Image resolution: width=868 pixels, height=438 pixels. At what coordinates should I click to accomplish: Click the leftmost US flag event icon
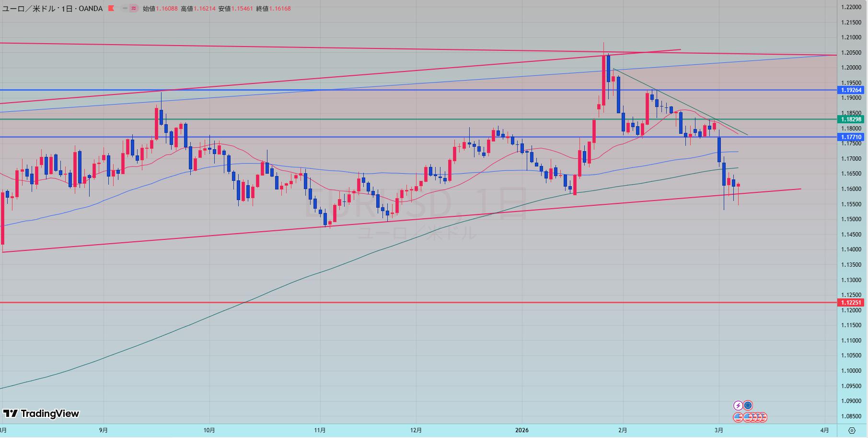(x=738, y=417)
